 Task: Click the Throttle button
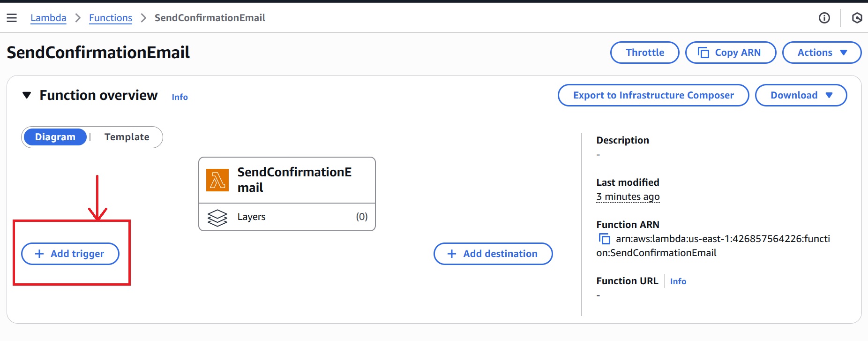pyautogui.click(x=644, y=53)
